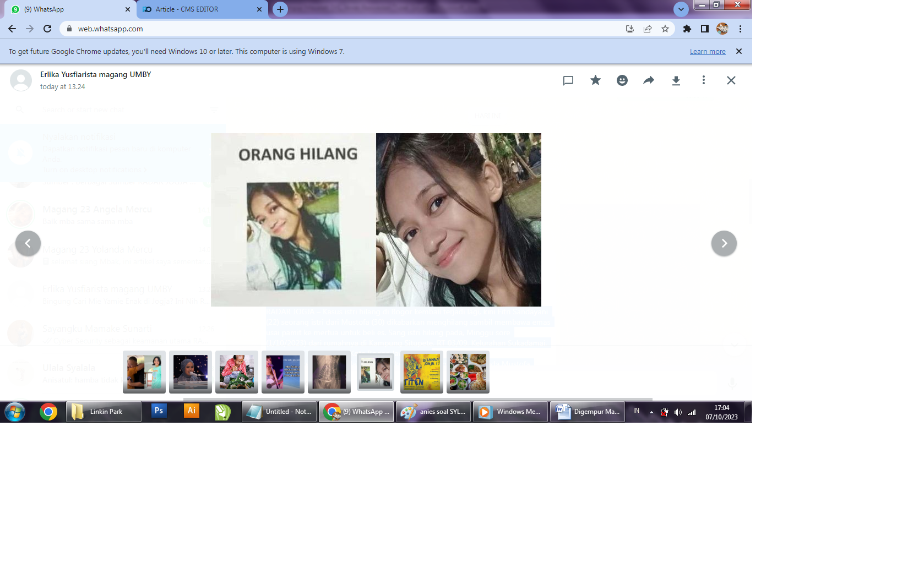Open thumbnail of person in red with leaves
Image resolution: width=924 pixels, height=568 pixels.
tap(237, 372)
